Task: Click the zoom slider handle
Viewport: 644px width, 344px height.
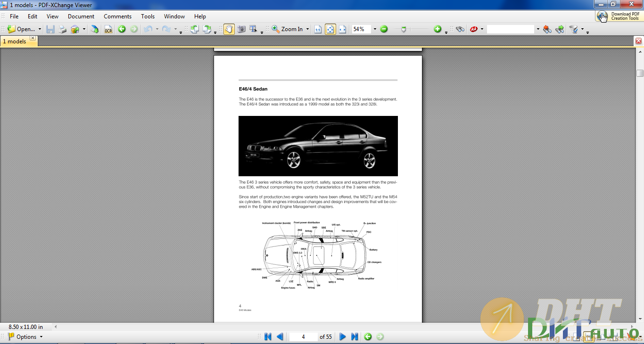Action: tap(403, 29)
